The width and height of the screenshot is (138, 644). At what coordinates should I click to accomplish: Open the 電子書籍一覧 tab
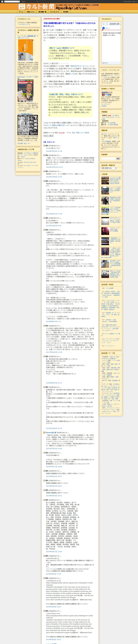[42, 12]
